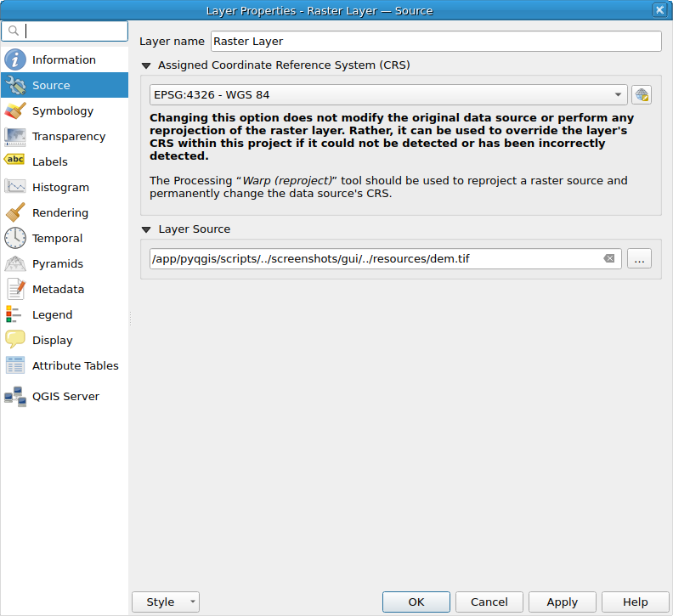Image resolution: width=673 pixels, height=616 pixels.
Task: Click the Select CRS globe icon
Action: (x=641, y=95)
